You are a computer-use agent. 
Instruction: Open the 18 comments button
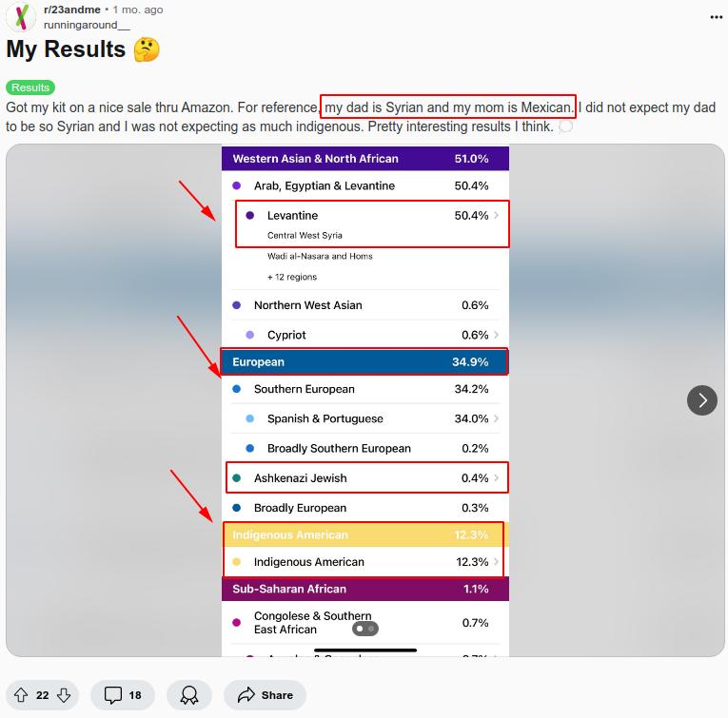click(x=123, y=695)
